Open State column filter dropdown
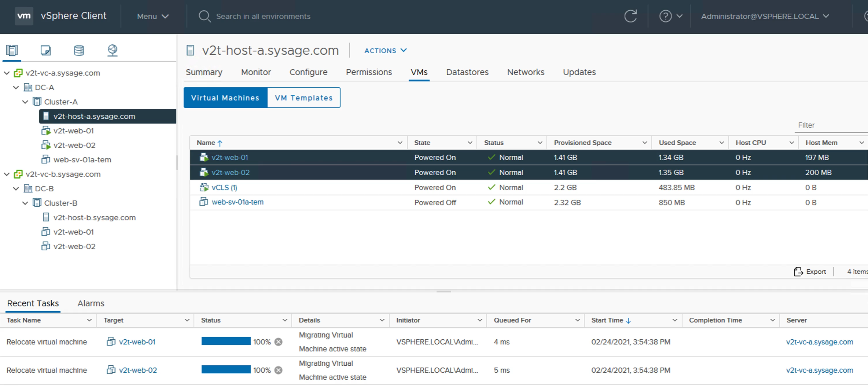This screenshot has height=390, width=868. tap(470, 143)
